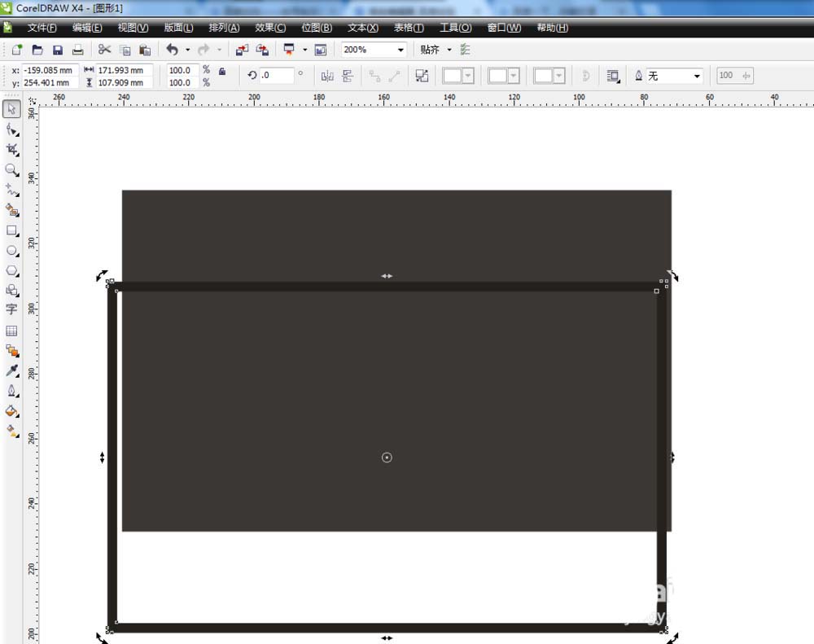Open the 视图(V) menu
Screen dimensions: 814x644
133,28
